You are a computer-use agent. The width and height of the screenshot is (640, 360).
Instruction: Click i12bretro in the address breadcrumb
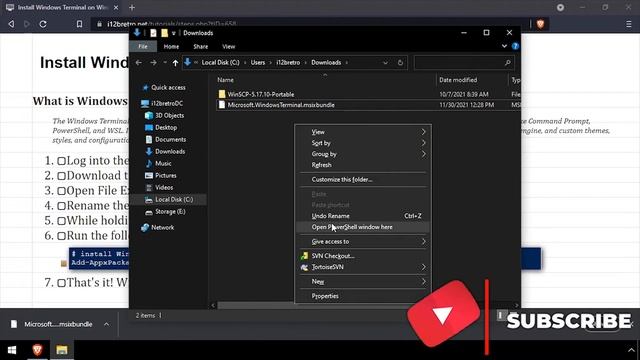[x=288, y=62]
